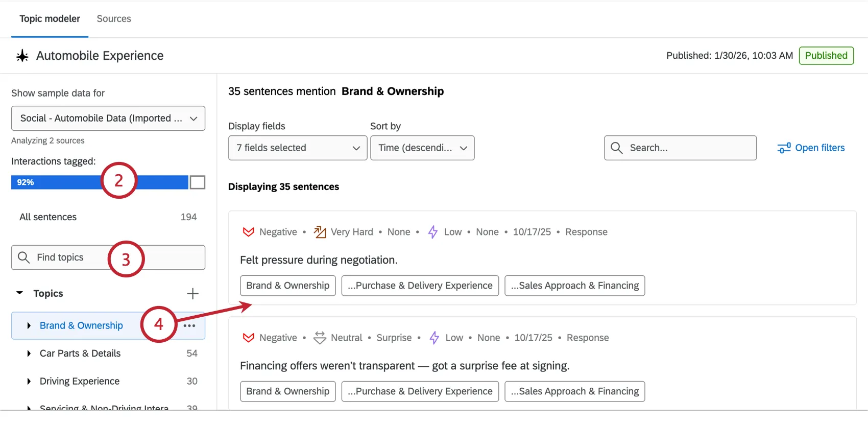868x424 pixels.
Task: Collapse the Topics section
Action: (20, 293)
